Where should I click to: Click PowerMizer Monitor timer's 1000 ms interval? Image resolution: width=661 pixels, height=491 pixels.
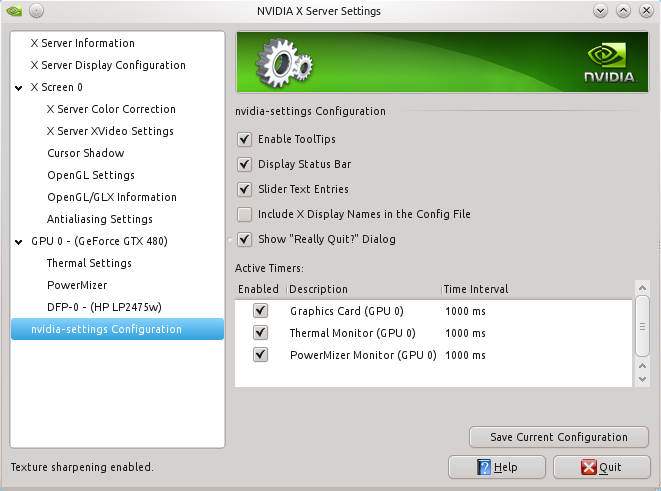(465, 355)
